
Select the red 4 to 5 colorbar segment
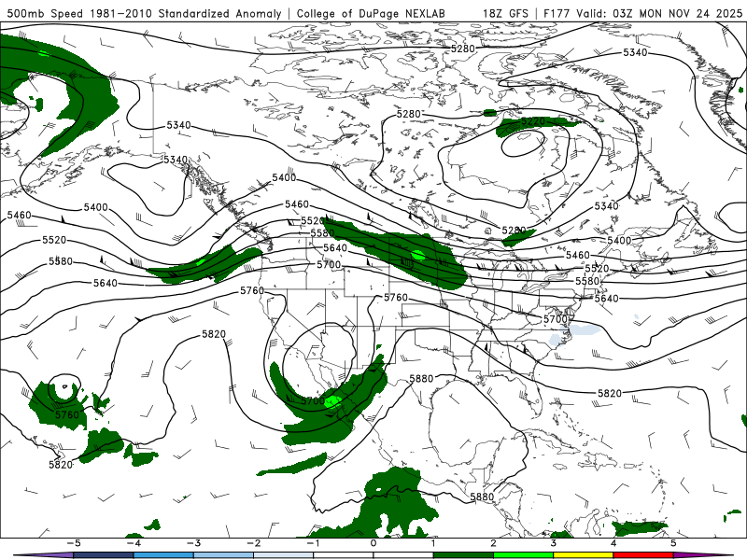tap(643, 555)
